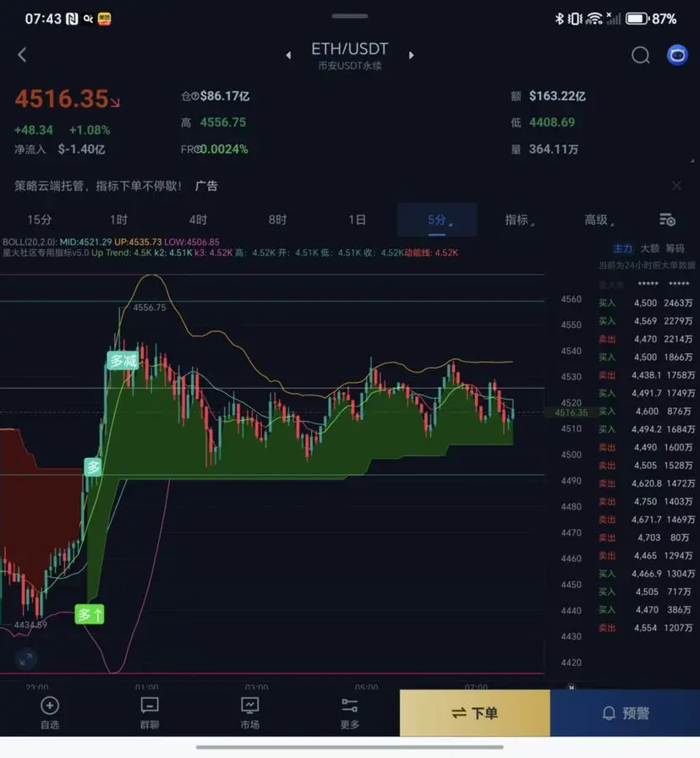Tap the bottom home gesture bar

(x=350, y=747)
